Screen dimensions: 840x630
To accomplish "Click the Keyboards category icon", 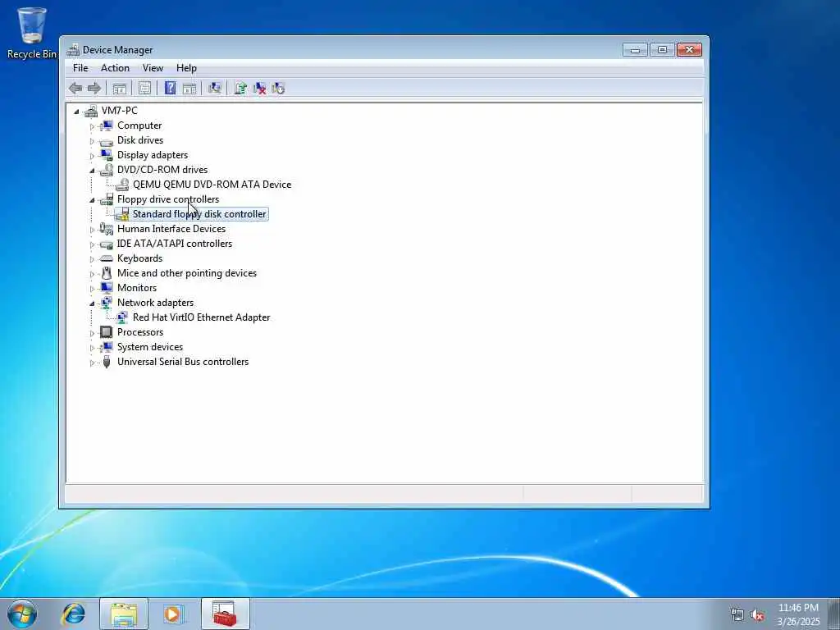I will click(107, 258).
